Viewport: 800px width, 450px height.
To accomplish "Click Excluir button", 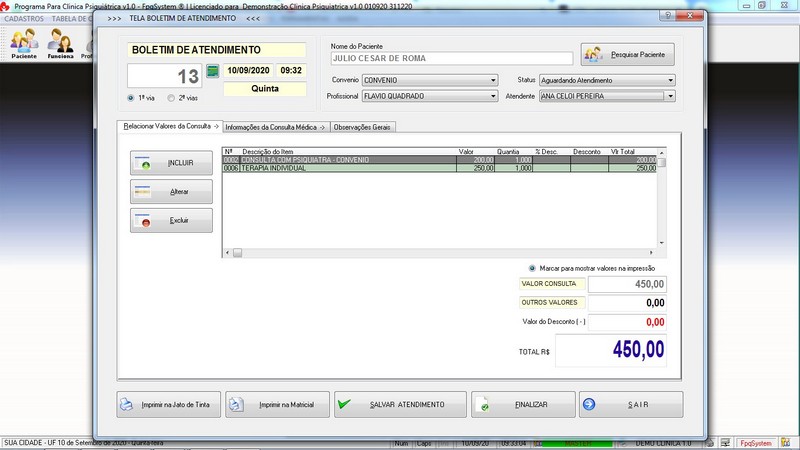I will pos(171,220).
